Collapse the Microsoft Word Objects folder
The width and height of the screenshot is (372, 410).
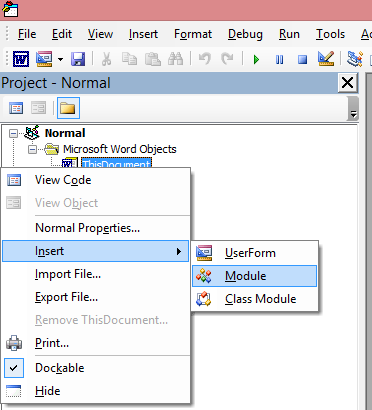point(32,150)
